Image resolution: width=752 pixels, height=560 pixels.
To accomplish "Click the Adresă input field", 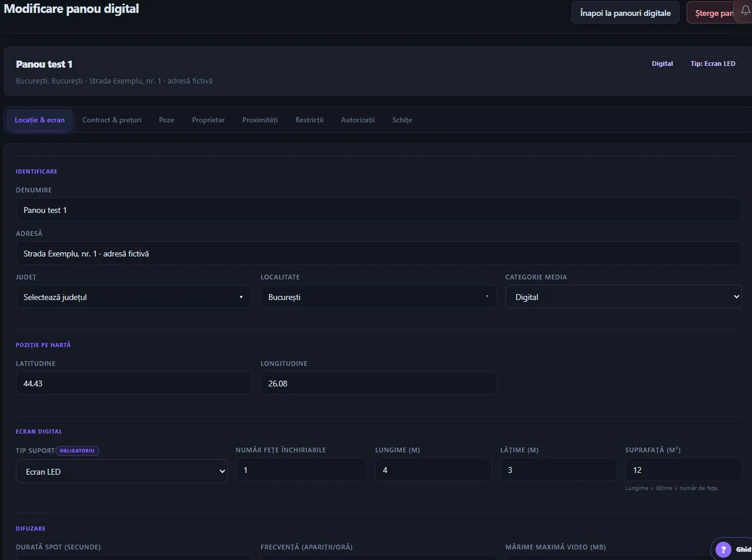I will (x=378, y=253).
